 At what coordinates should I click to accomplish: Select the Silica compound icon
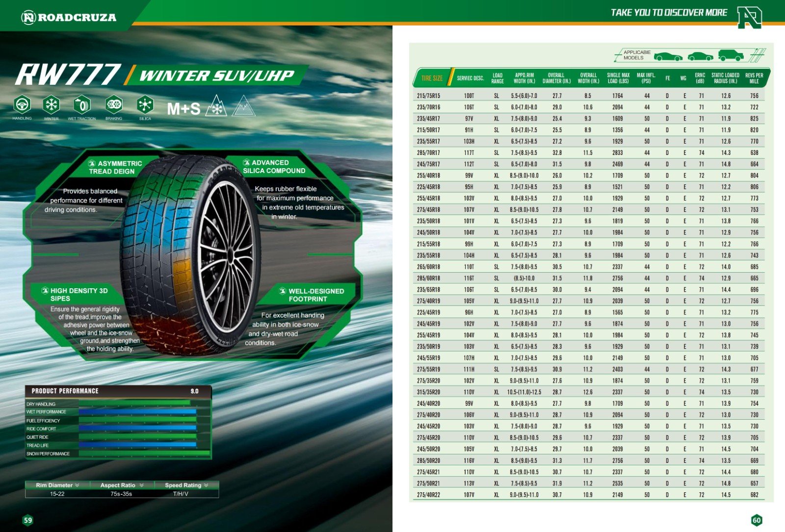[x=145, y=104]
